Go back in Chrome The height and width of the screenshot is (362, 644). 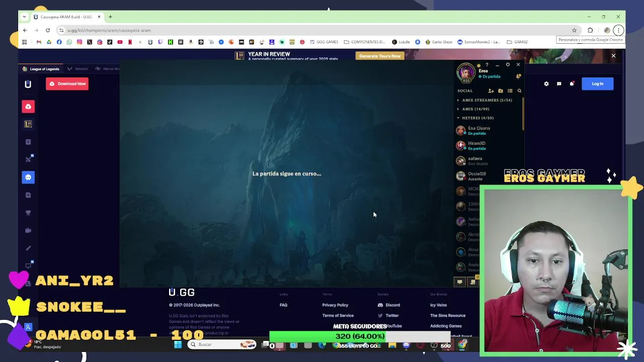(25, 30)
